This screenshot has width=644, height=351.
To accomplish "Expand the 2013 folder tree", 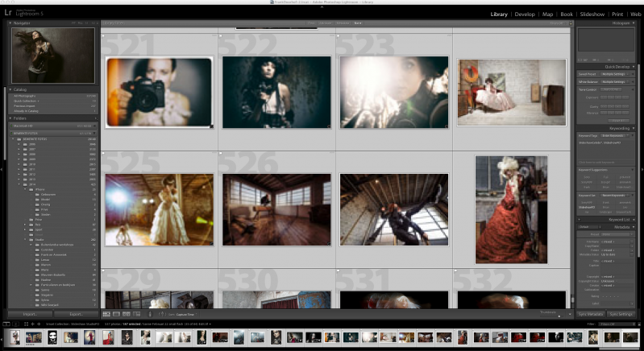I will pos(19,180).
